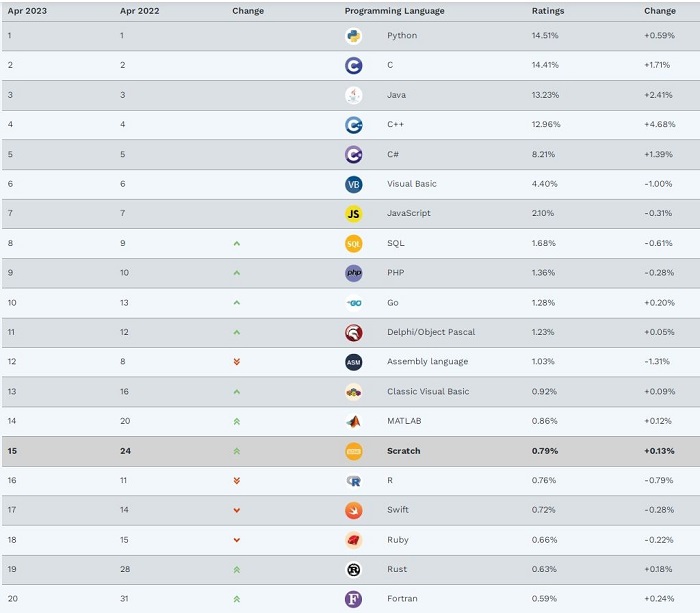The height and width of the screenshot is (613, 700).
Task: Click the Visual Basic VB icon
Action: point(354,184)
